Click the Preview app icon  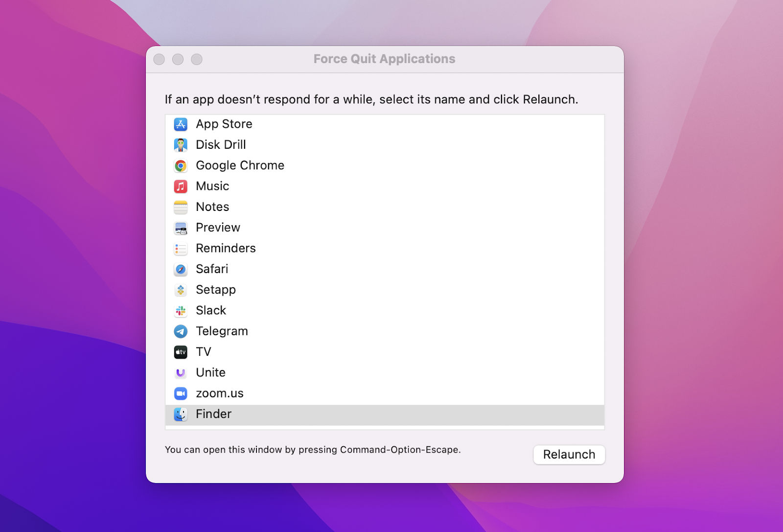pyautogui.click(x=181, y=228)
